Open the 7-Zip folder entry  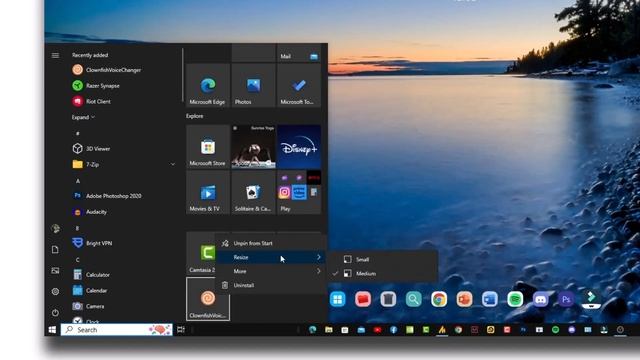click(124, 164)
